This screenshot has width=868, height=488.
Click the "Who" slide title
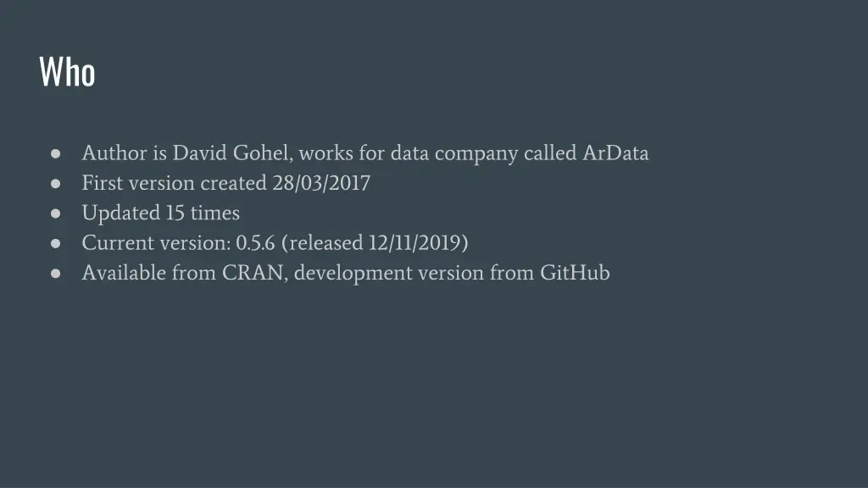(x=67, y=71)
